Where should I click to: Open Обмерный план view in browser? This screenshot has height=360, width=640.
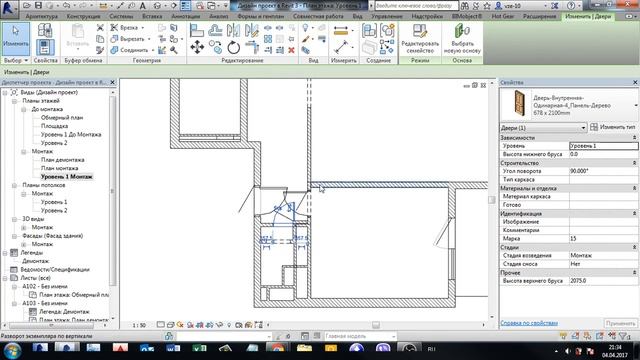click(x=62, y=118)
